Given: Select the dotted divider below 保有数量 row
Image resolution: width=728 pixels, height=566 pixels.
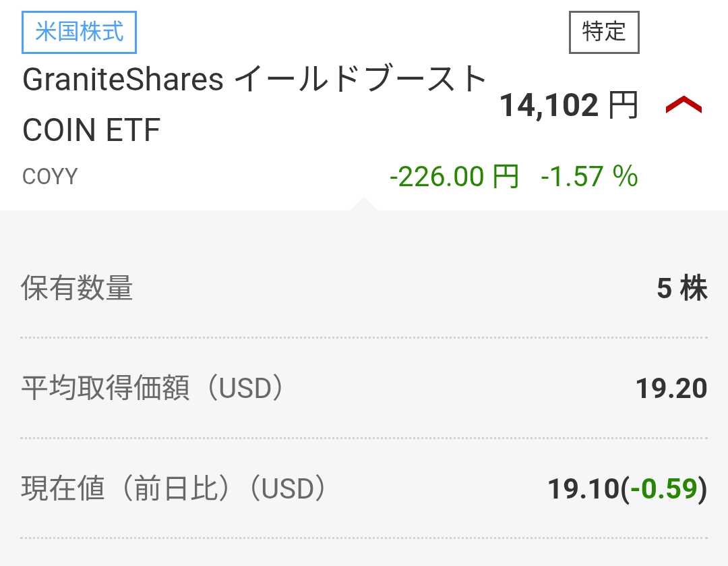Looking at the screenshot, I should [x=364, y=338].
